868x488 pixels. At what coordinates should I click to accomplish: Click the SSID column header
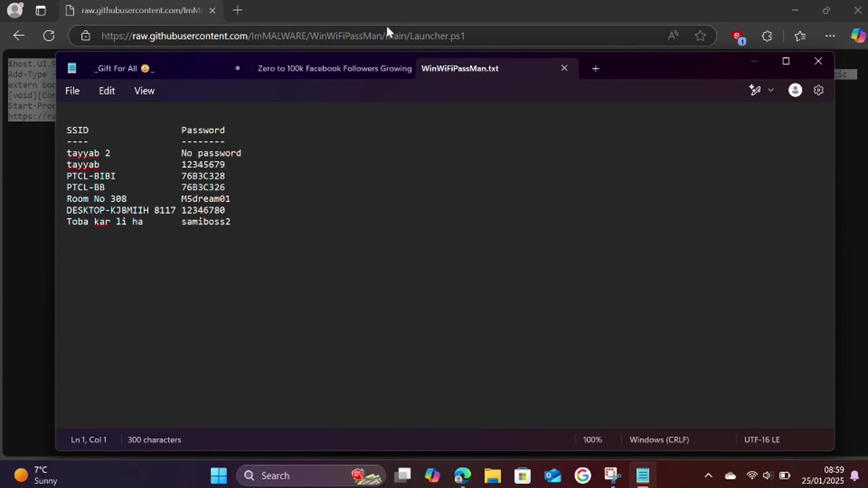(x=77, y=130)
